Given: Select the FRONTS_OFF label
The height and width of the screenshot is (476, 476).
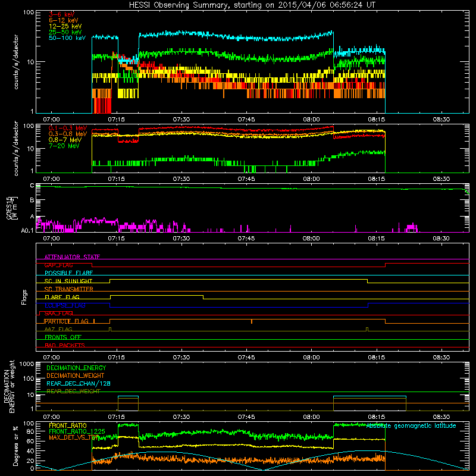Looking at the screenshot, I should coord(63,337).
